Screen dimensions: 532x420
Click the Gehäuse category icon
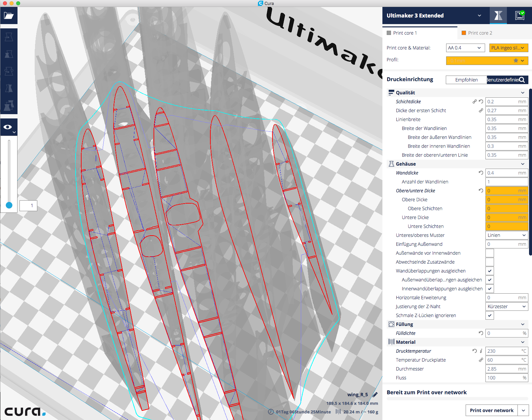[391, 164]
